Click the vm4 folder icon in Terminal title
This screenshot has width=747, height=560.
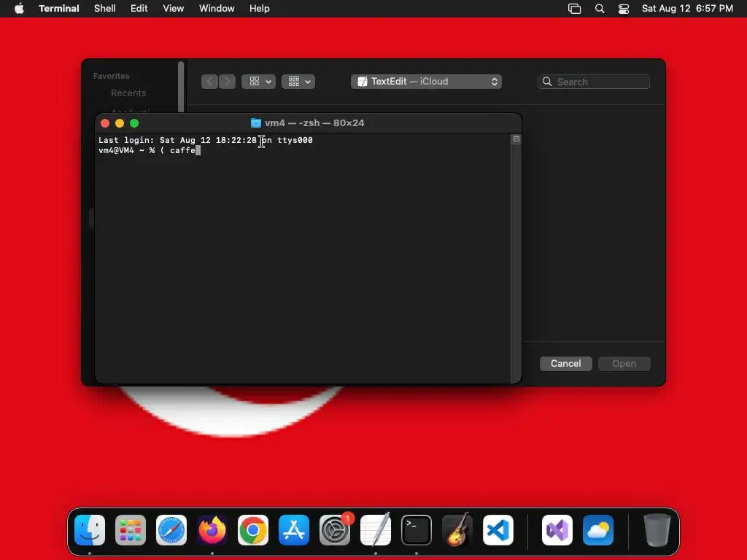tap(256, 122)
